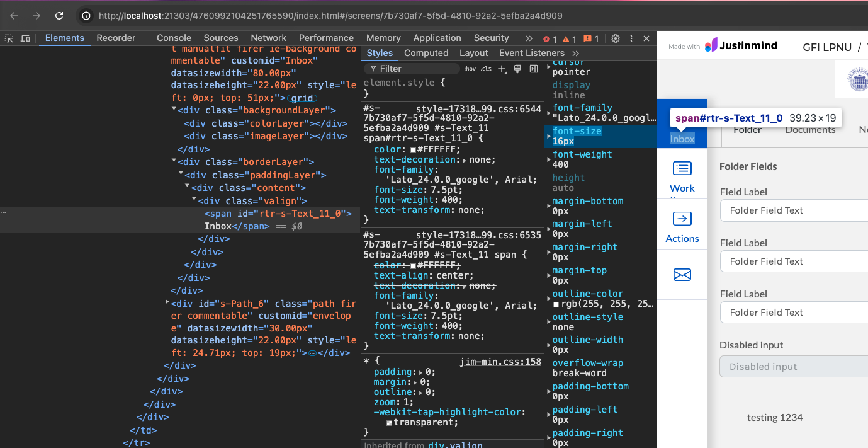
Task: Show more DevTools tabs with the chevron
Action: pos(529,38)
